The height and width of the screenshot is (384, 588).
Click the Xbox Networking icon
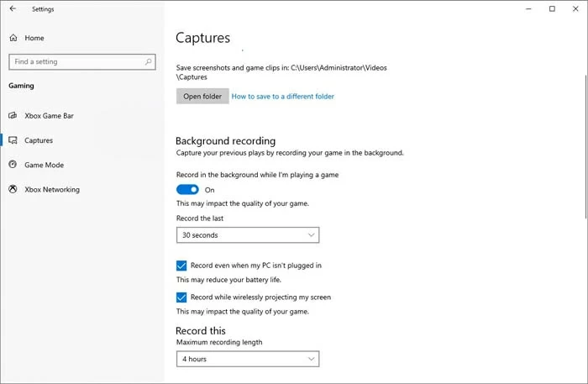coord(13,189)
